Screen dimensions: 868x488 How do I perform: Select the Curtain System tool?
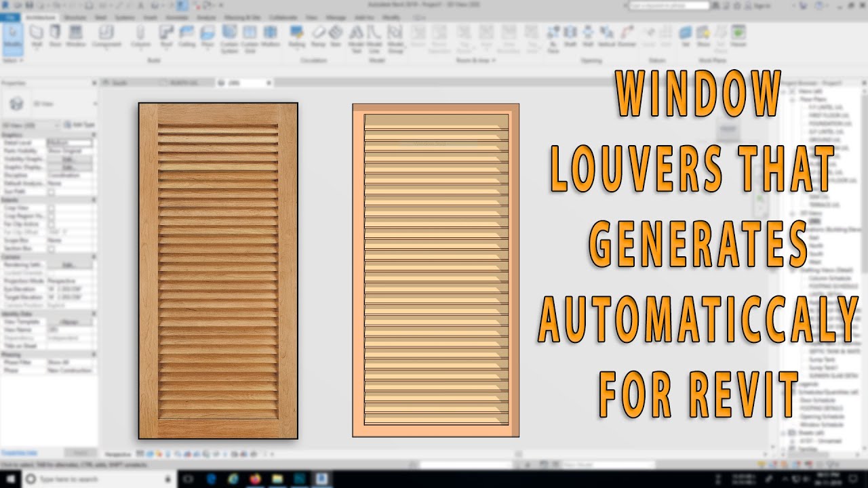(229, 39)
